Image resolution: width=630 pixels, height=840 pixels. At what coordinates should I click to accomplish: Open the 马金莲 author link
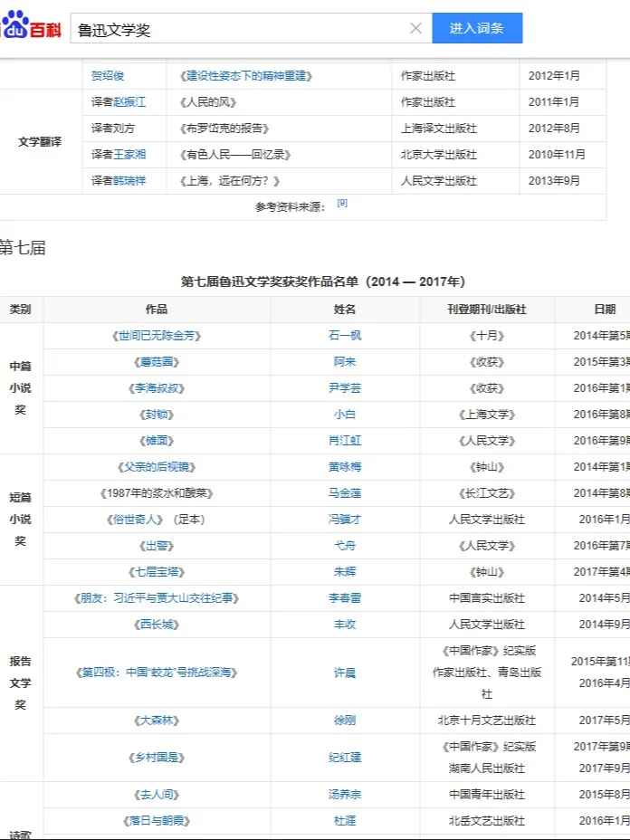(345, 493)
